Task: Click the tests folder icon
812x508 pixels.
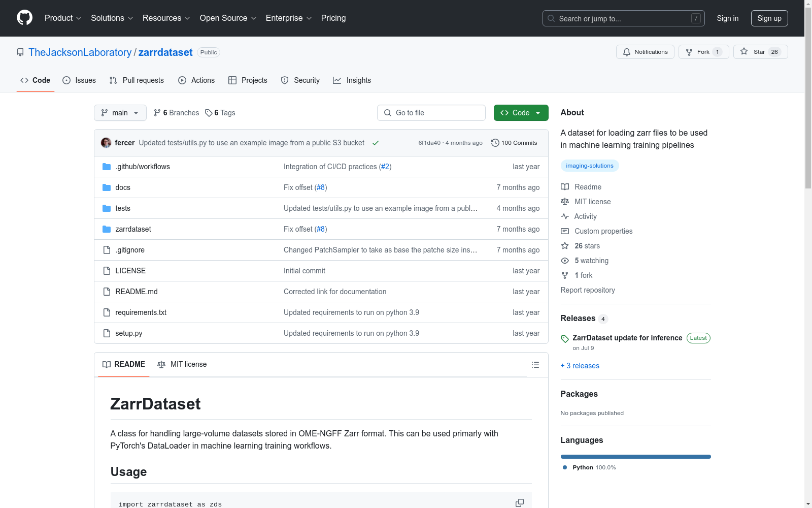Action: pos(107,208)
